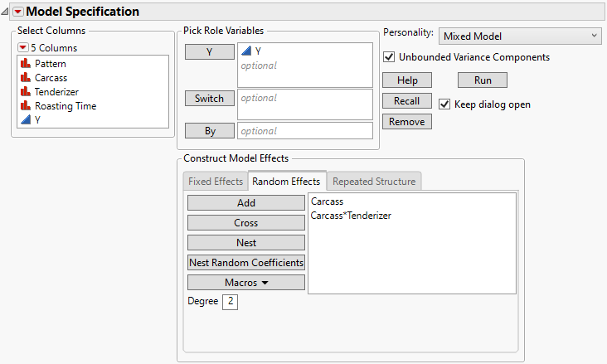Click the By role button
This screenshot has height=364, width=607.
pos(210,131)
